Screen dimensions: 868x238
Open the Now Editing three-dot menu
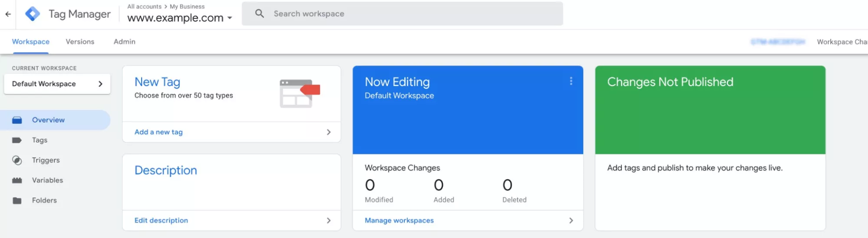[571, 81]
